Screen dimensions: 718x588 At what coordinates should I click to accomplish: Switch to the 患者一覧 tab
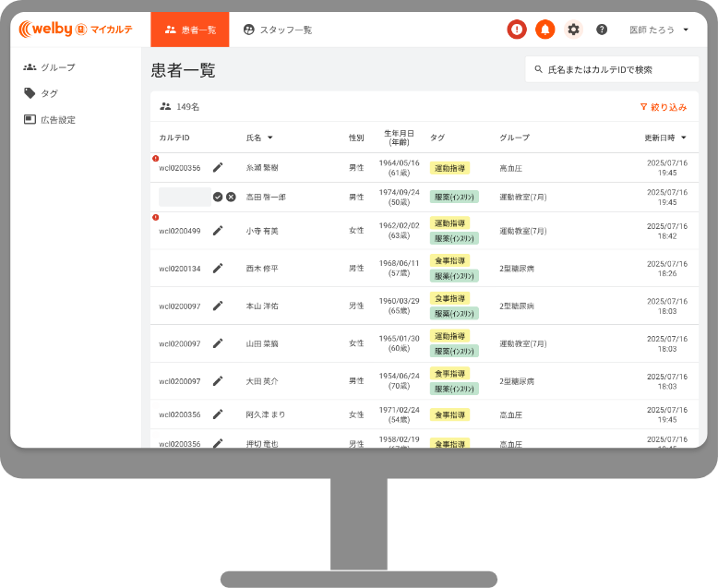click(190, 30)
